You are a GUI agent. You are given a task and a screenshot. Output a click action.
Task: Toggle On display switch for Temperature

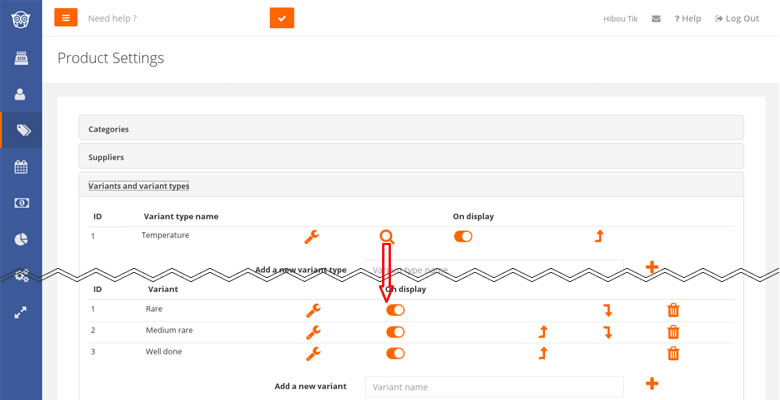(463, 237)
